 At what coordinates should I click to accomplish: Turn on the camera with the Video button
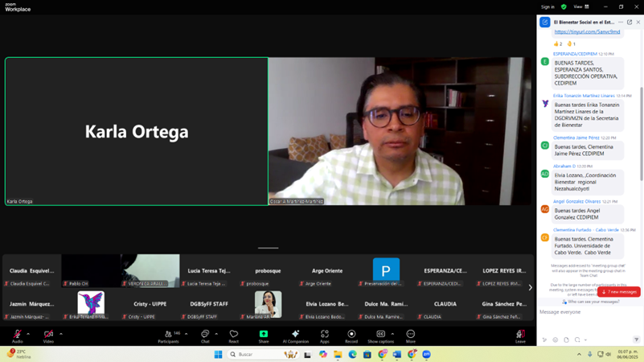coord(48,336)
